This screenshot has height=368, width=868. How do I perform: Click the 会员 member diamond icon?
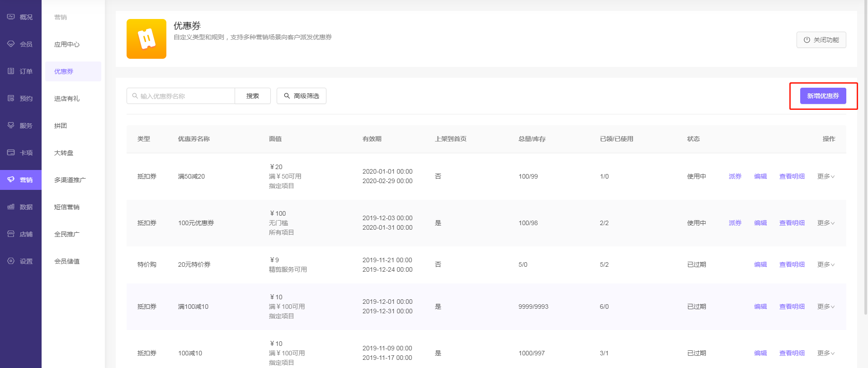tap(11, 44)
